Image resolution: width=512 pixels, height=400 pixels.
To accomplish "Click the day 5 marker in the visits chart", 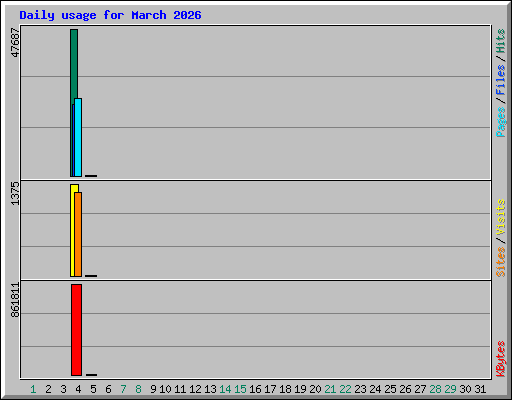I will coord(91,276).
